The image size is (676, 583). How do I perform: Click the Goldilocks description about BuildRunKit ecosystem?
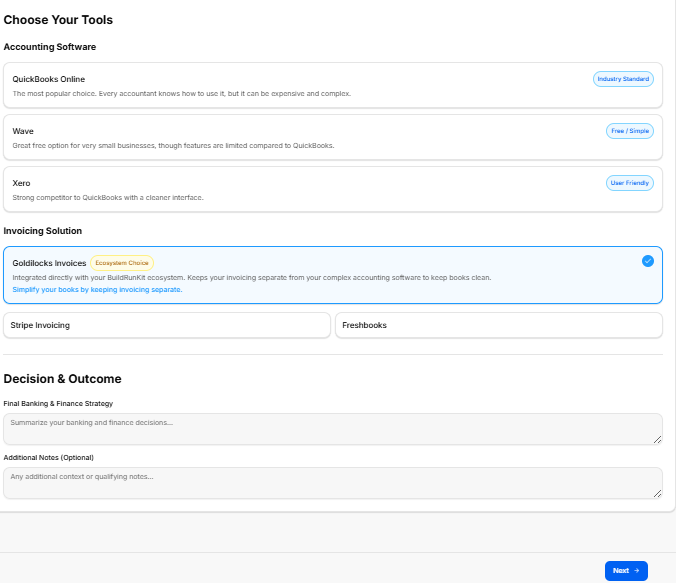click(252, 278)
